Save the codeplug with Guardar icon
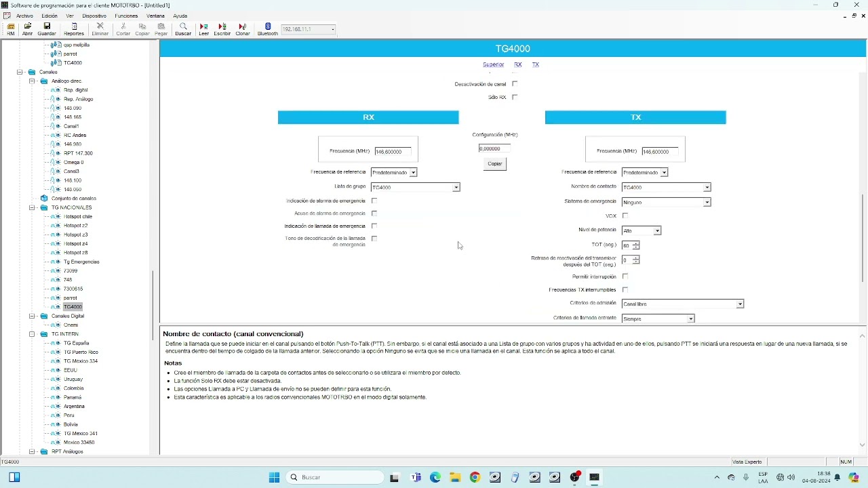Image resolution: width=868 pixels, height=488 pixels. click(47, 29)
